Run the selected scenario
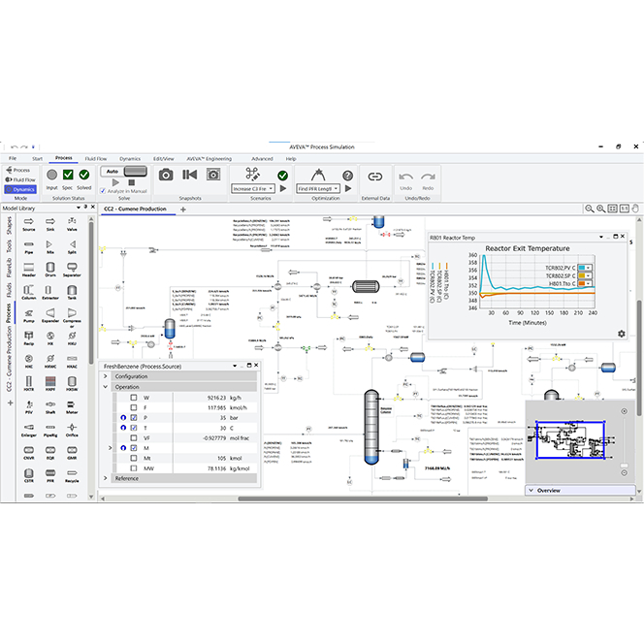The width and height of the screenshot is (644, 644). point(283,188)
